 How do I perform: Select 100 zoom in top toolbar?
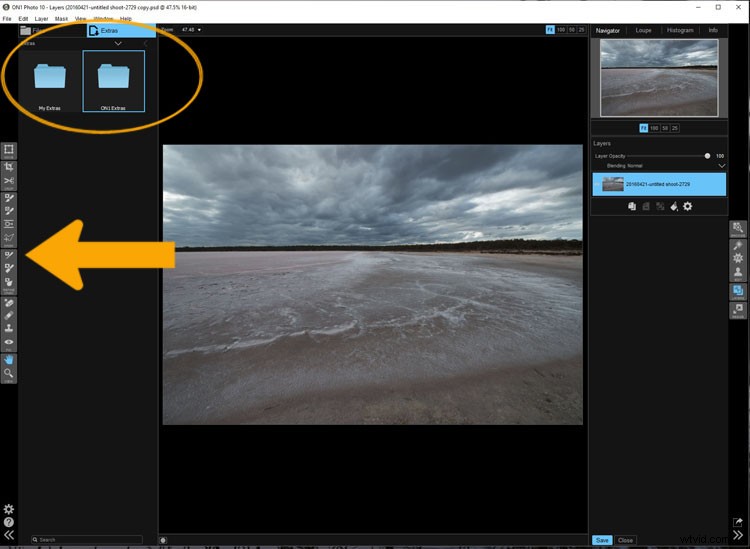click(x=561, y=30)
